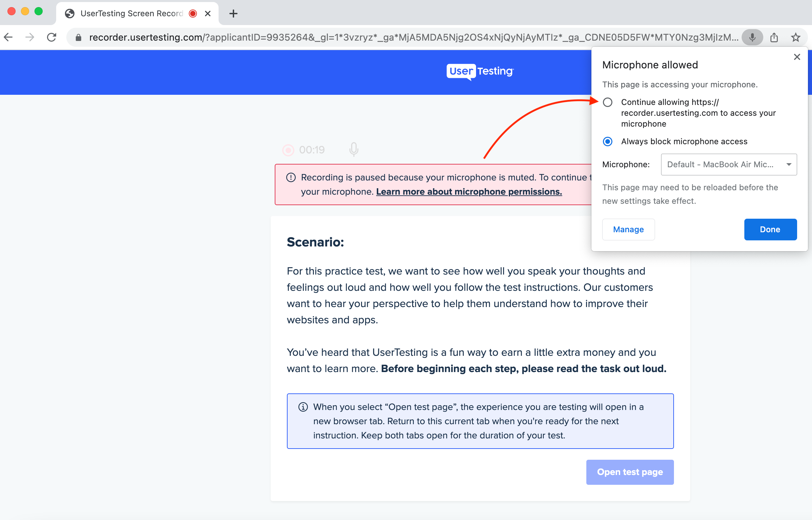Bookmark this page with the star icon
This screenshot has width=812, height=520.
click(796, 37)
